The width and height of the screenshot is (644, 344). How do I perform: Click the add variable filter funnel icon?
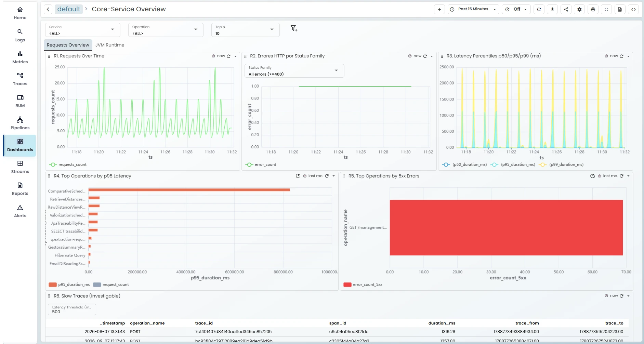point(294,28)
